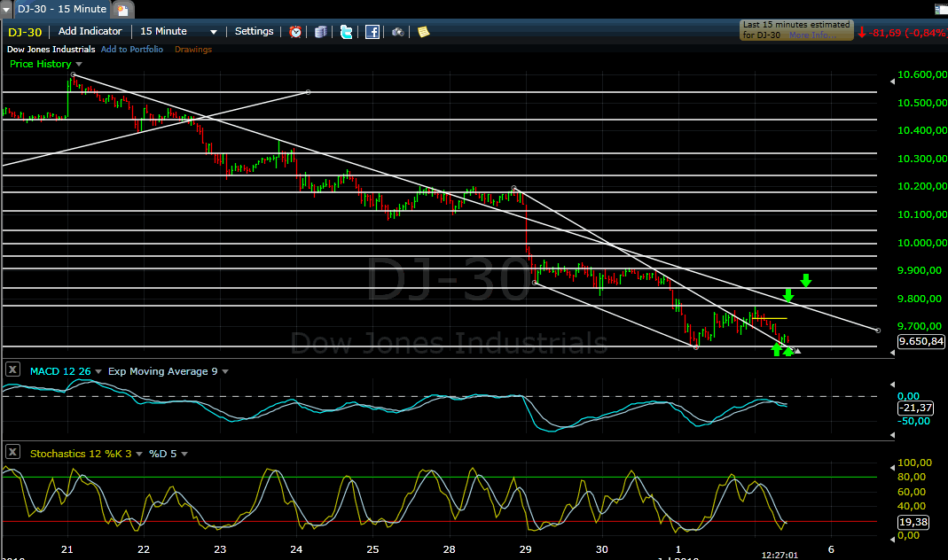
Task: Click the upper green down arrow marker
Action: click(805, 280)
